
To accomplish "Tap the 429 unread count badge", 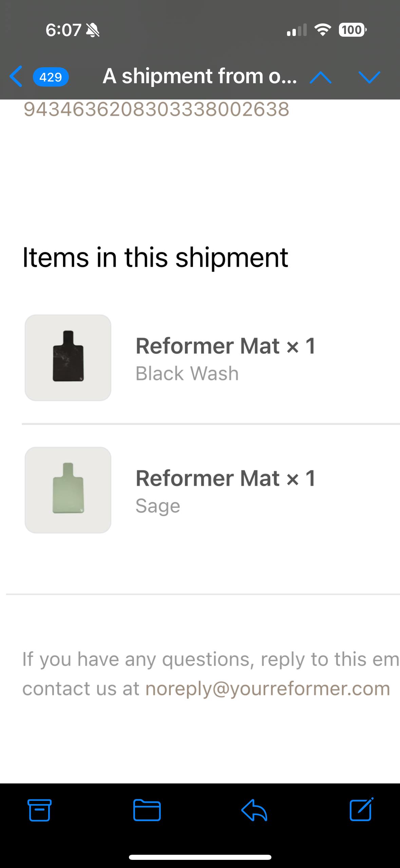I will pos(51,77).
